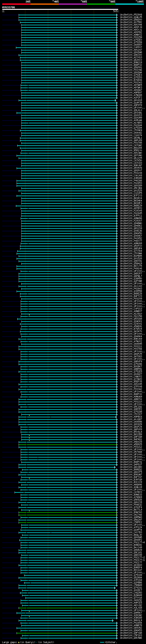Open hit UniRef100_P93259
Image resolution: width=146 pixels, height=644 pixels.
click(x=131, y=37)
